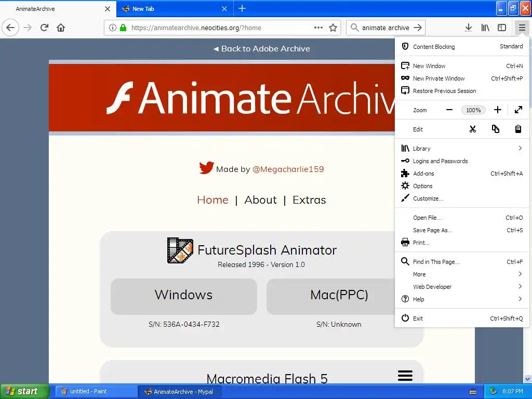This screenshot has width=532, height=399.
Task: Open Add-ons from the menu
Action: [x=462, y=174]
